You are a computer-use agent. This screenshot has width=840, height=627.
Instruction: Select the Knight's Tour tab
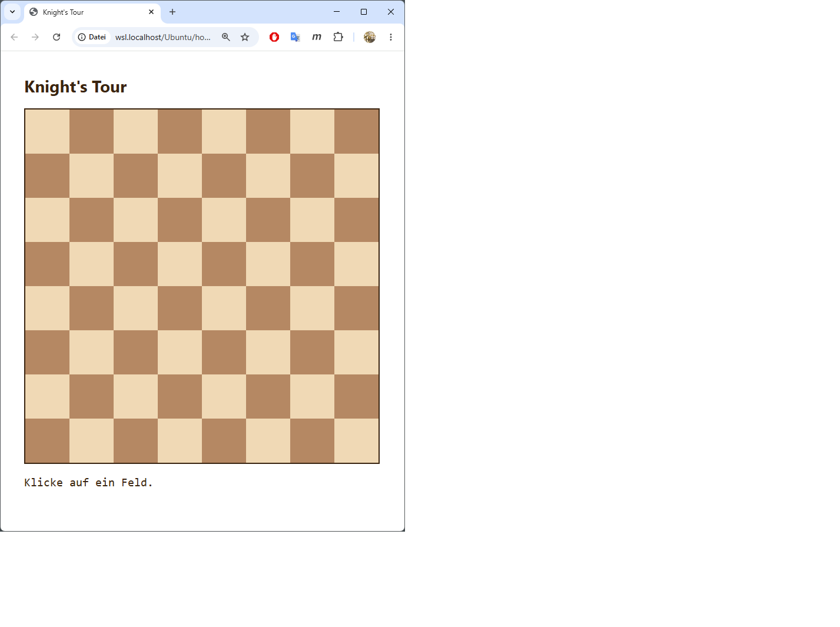pyautogui.click(x=92, y=12)
